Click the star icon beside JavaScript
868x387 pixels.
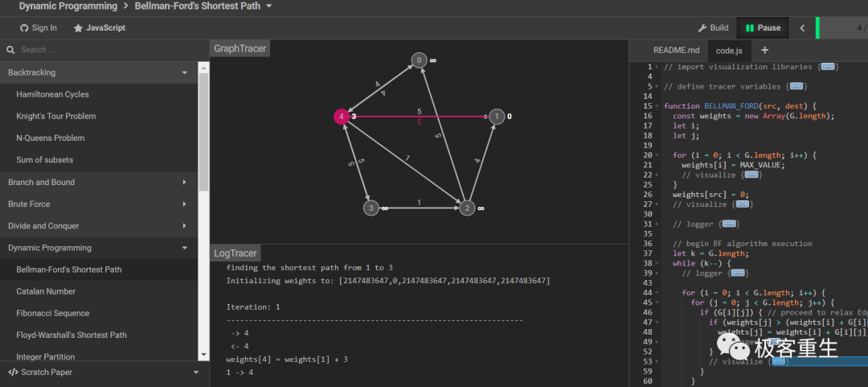click(x=78, y=27)
